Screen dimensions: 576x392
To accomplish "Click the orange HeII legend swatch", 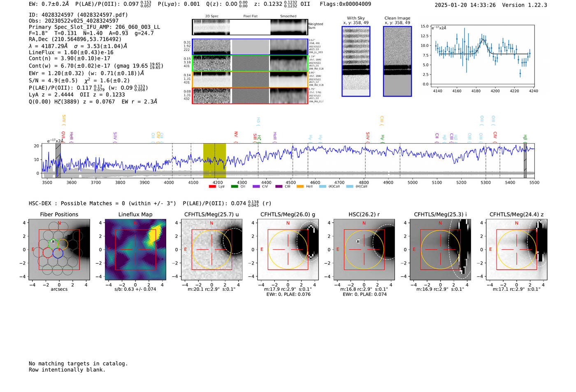I will 300,186.
